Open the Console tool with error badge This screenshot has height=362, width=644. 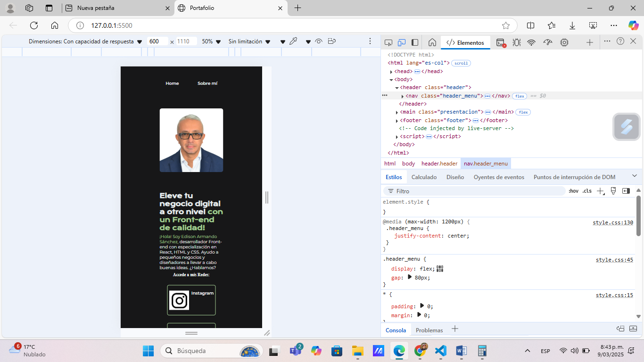point(501,42)
